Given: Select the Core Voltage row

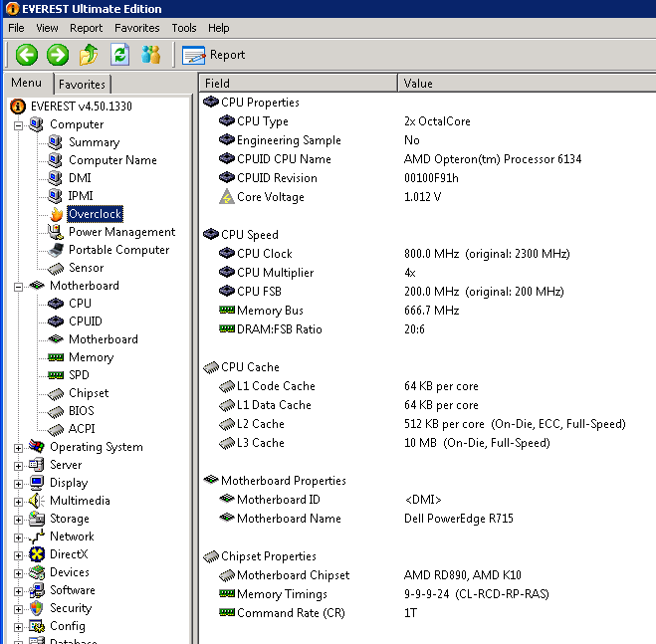Looking at the screenshot, I should [x=428, y=197].
